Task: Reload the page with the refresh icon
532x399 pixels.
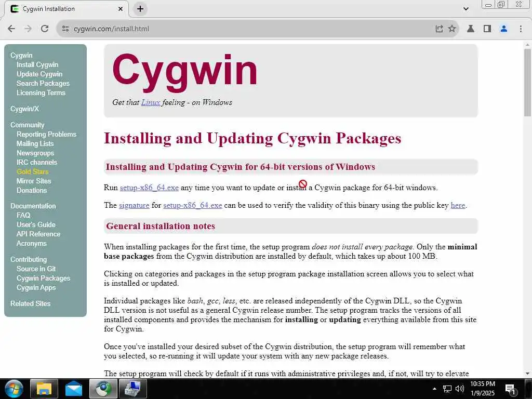Action: (45, 29)
